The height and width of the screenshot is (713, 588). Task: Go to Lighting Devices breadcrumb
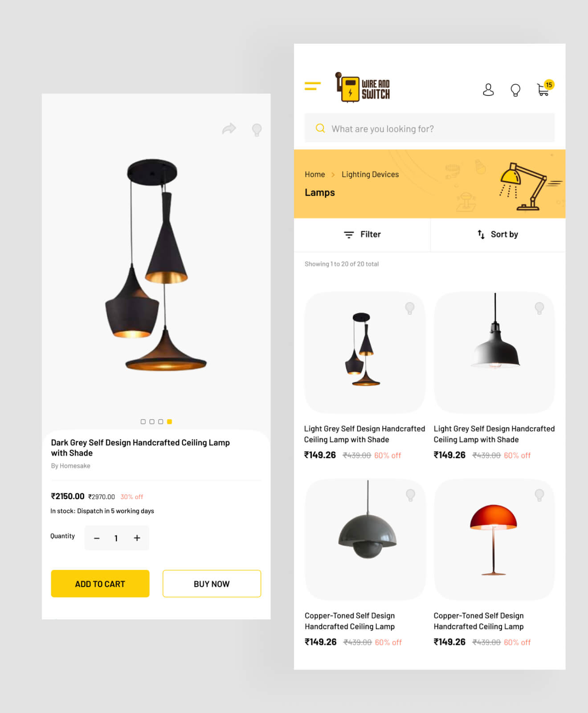pyautogui.click(x=370, y=174)
